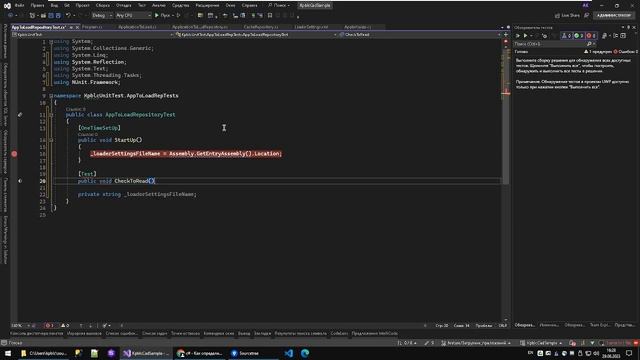This screenshot has height=360, width=640.
Task: Click the CRLF line ending indicator
Action: 502,326
